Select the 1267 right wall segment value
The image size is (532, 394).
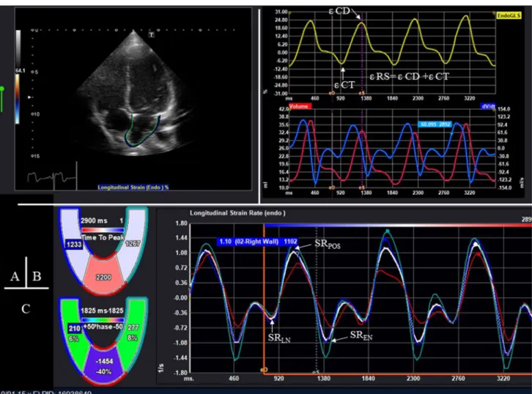(x=133, y=243)
